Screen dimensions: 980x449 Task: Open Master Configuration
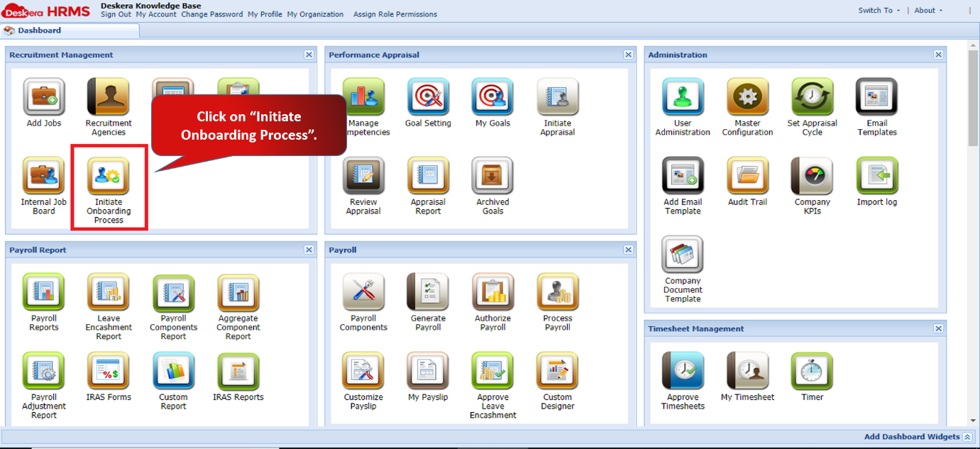pyautogui.click(x=747, y=96)
